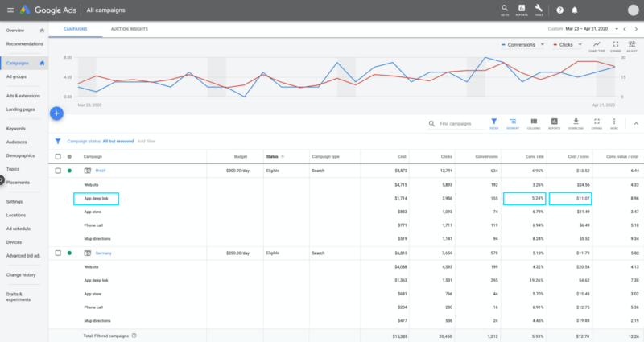Click Germany budget $250.00/day cell
This screenshot has height=342, width=644.
pos(237,253)
